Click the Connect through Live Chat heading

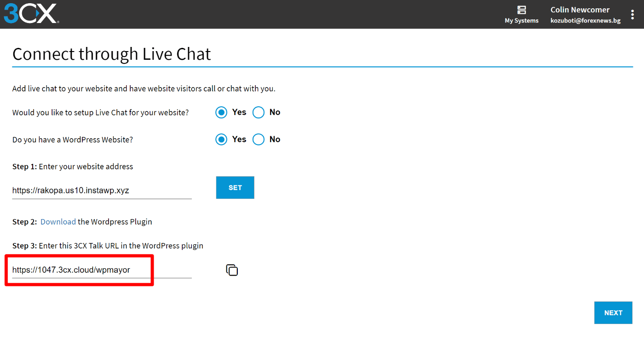111,54
